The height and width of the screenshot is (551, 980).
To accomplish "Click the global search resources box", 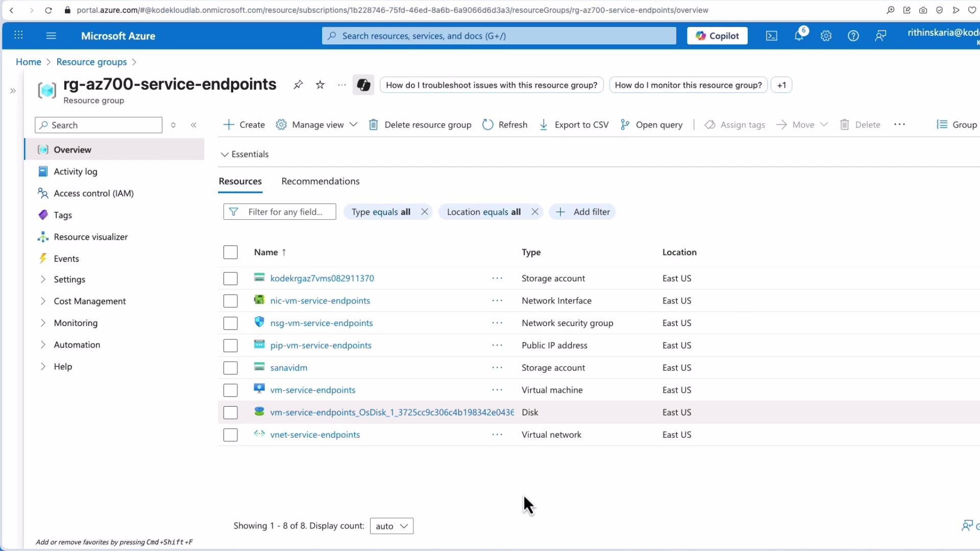I will pyautogui.click(x=499, y=36).
